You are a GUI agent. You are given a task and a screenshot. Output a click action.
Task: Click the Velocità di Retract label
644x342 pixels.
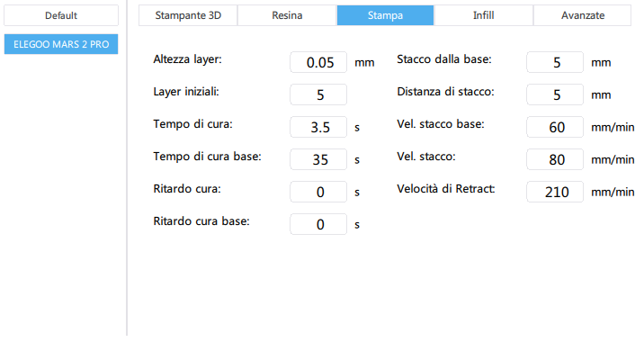[x=445, y=189]
